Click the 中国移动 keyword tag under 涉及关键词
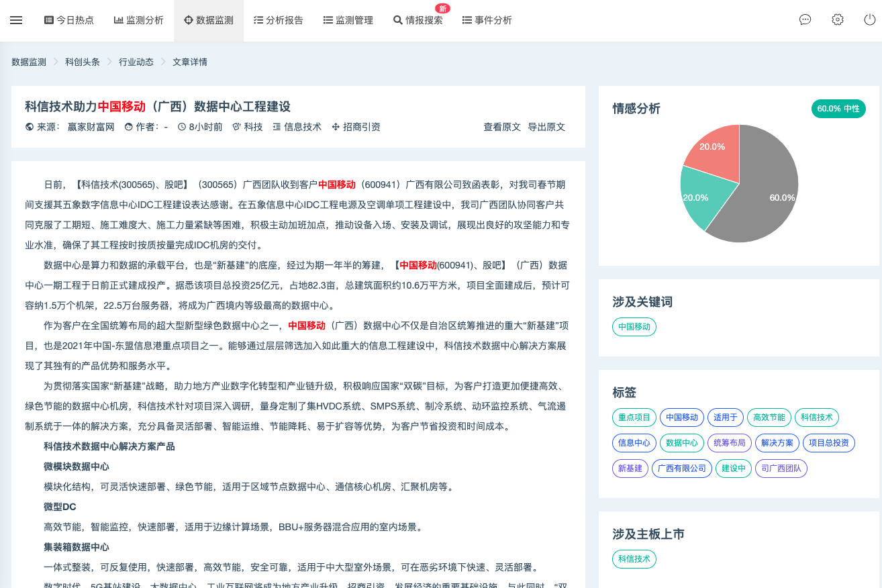 [x=634, y=327]
